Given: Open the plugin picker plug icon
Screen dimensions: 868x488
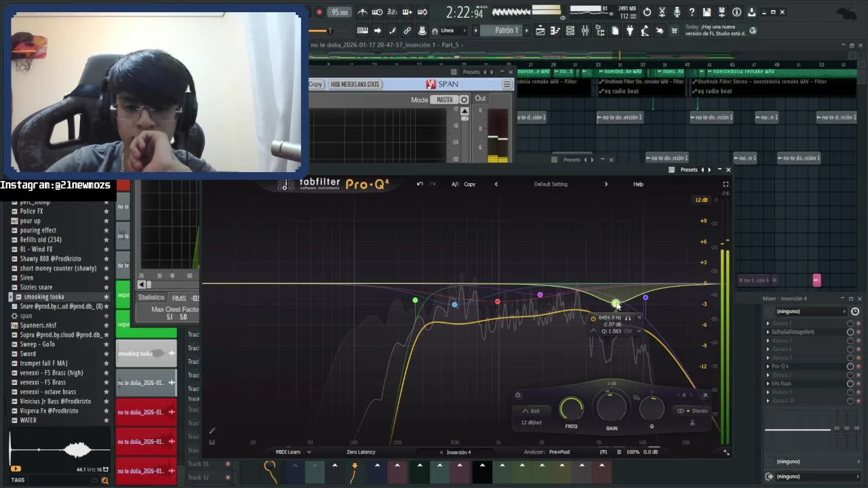Looking at the screenshot, I should (x=630, y=30).
